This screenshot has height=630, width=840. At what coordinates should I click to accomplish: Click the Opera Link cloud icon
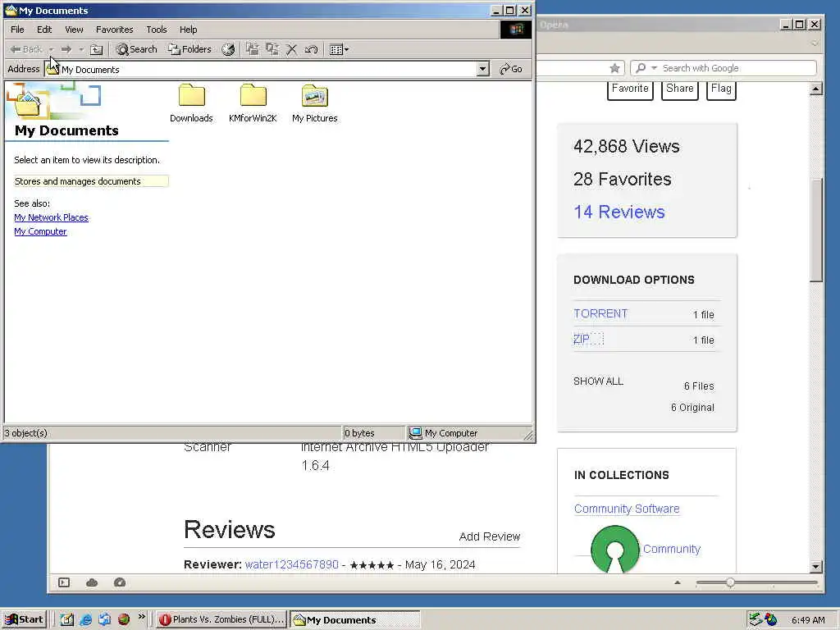click(92, 582)
